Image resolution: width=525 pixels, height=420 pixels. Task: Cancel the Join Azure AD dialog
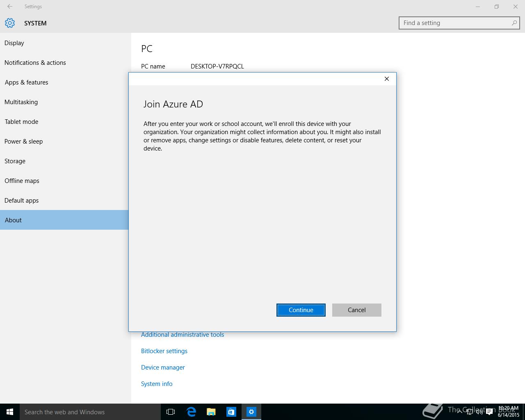[357, 310]
